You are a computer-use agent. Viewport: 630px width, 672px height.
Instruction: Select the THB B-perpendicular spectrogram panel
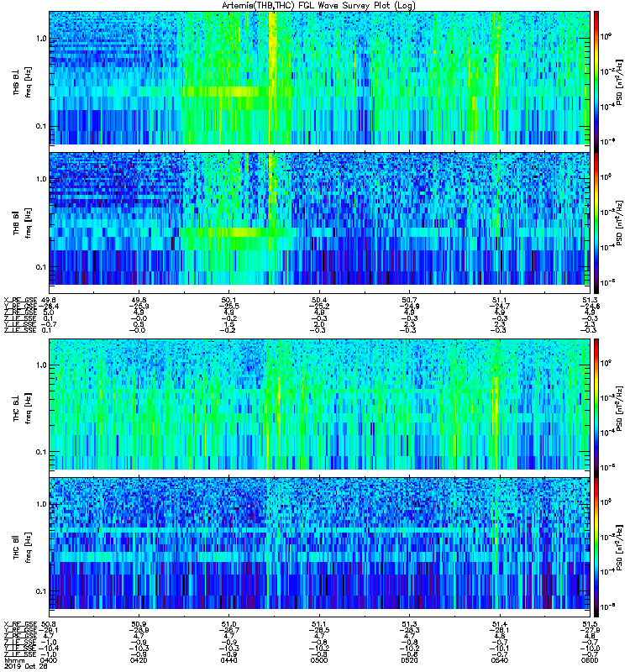pos(319,78)
